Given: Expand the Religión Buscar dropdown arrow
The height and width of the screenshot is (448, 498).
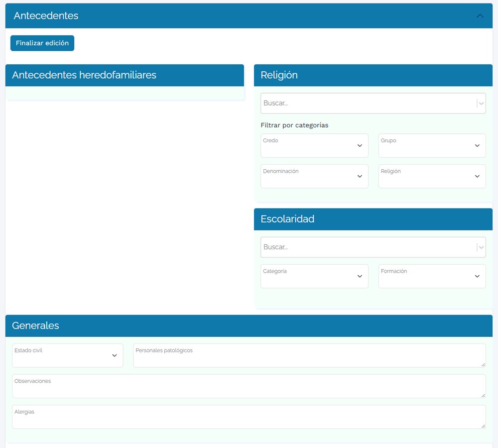Looking at the screenshot, I should click(481, 103).
